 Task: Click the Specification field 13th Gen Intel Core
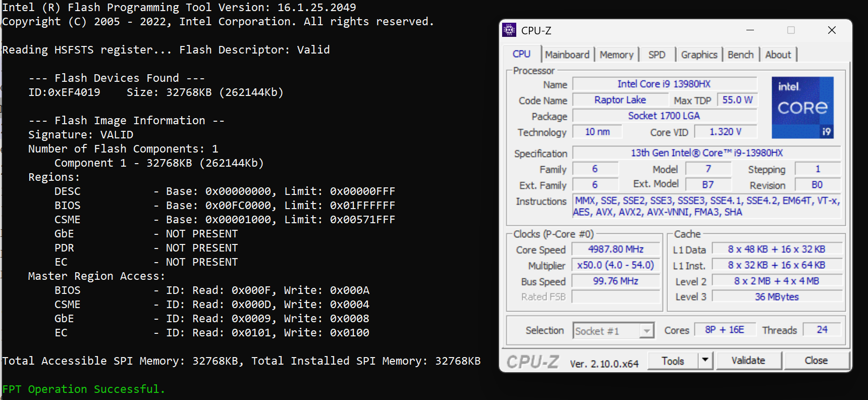tap(707, 153)
